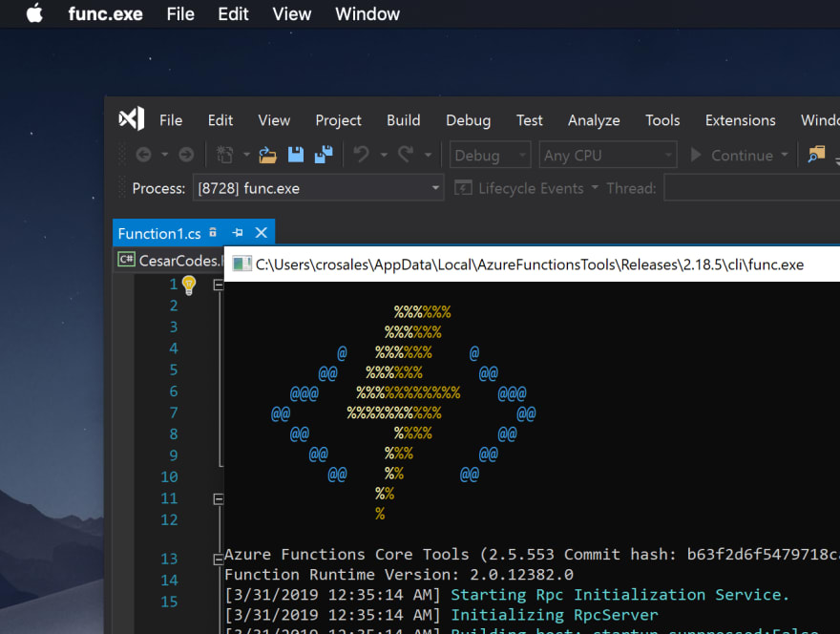
Task: Click the "Function Runtime Version: 2.0.12382.0" line
Action: coord(399,575)
